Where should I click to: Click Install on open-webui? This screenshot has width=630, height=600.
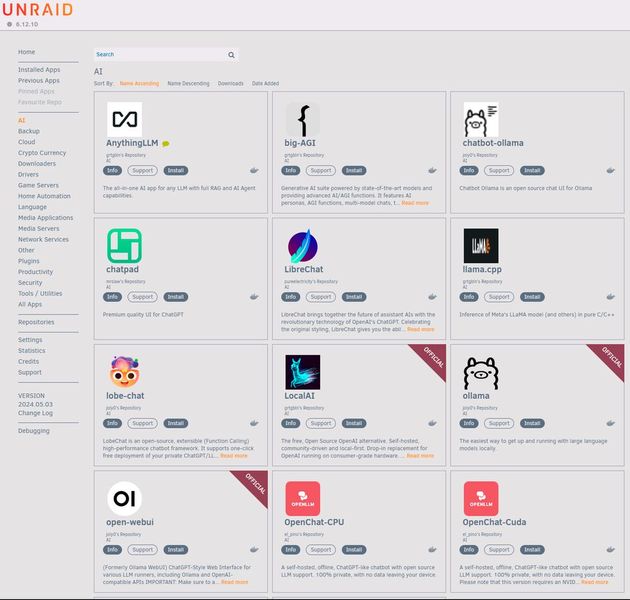click(x=176, y=549)
